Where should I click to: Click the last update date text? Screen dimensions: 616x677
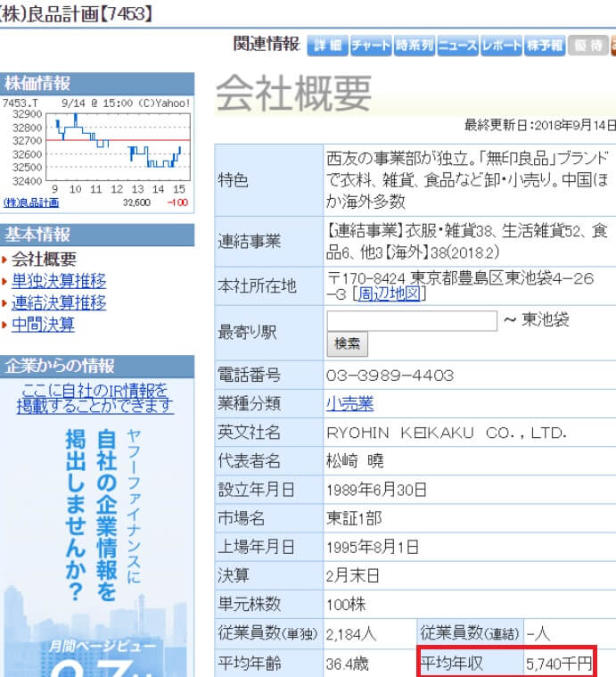coord(539,125)
